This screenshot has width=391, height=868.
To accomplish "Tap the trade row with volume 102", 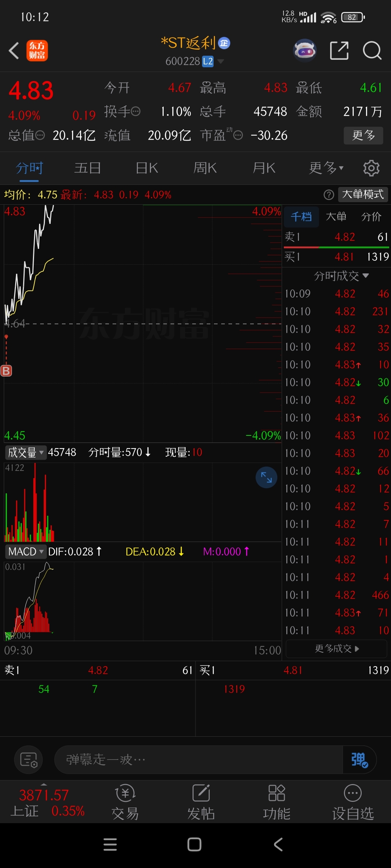I will pos(336,435).
